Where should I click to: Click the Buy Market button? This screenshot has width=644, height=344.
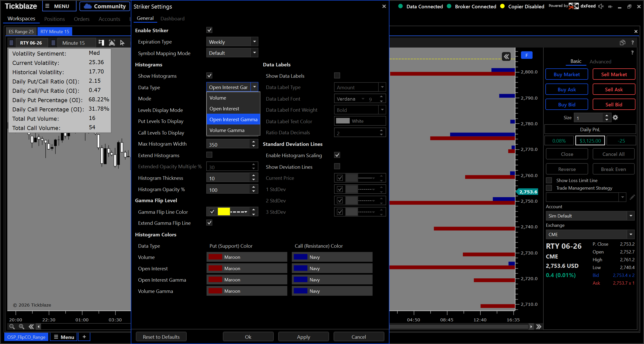coord(567,74)
